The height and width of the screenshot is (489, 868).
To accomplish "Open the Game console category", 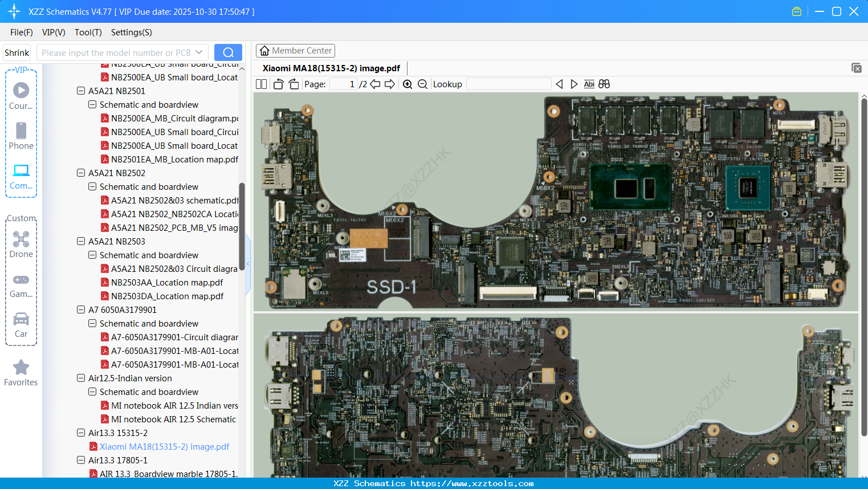I will (21, 285).
